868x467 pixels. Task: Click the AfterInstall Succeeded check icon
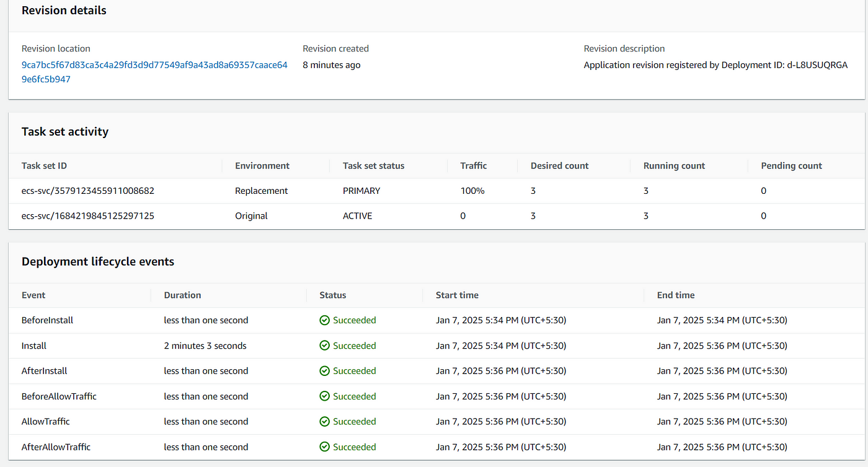[324, 371]
